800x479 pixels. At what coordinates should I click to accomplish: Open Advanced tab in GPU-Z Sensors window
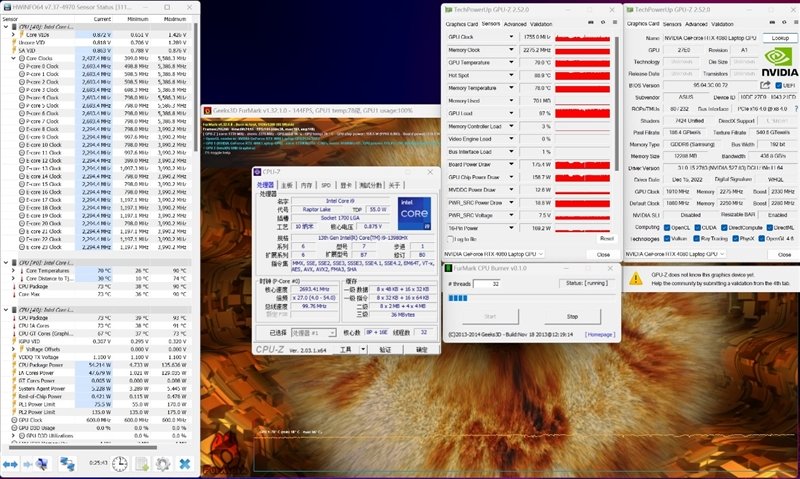(515, 24)
